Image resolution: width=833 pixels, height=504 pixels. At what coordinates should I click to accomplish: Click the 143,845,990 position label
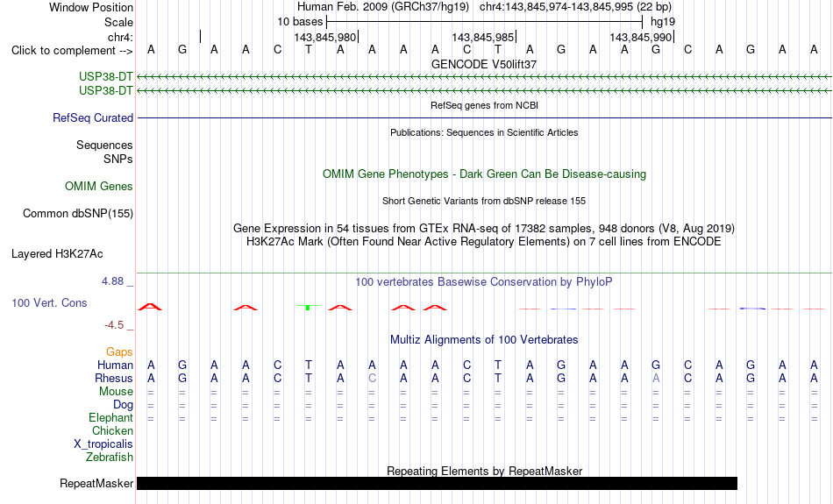[640, 37]
